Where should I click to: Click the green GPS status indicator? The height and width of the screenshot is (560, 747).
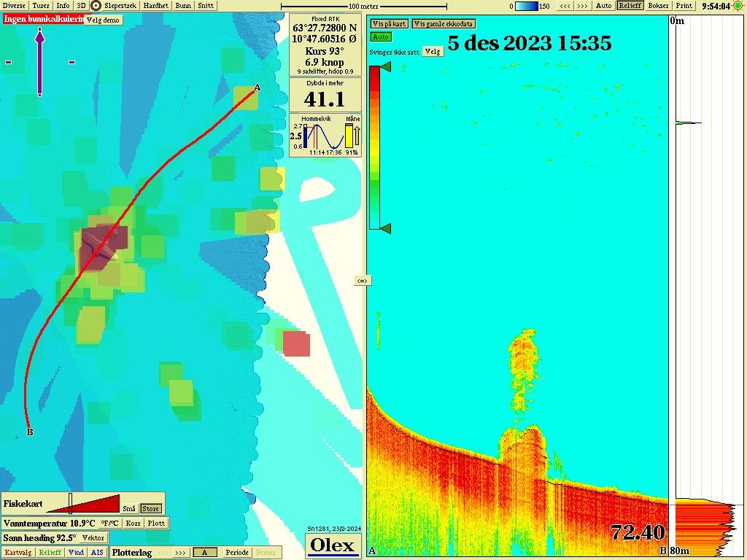tap(738, 6)
